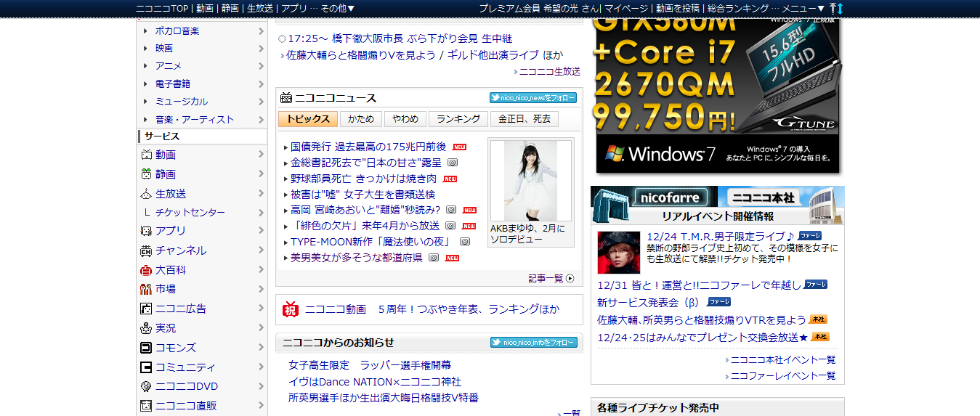Click the ニコニコ直販 icon in the sidebar
The width and height of the screenshot is (980, 416).
(x=146, y=406)
